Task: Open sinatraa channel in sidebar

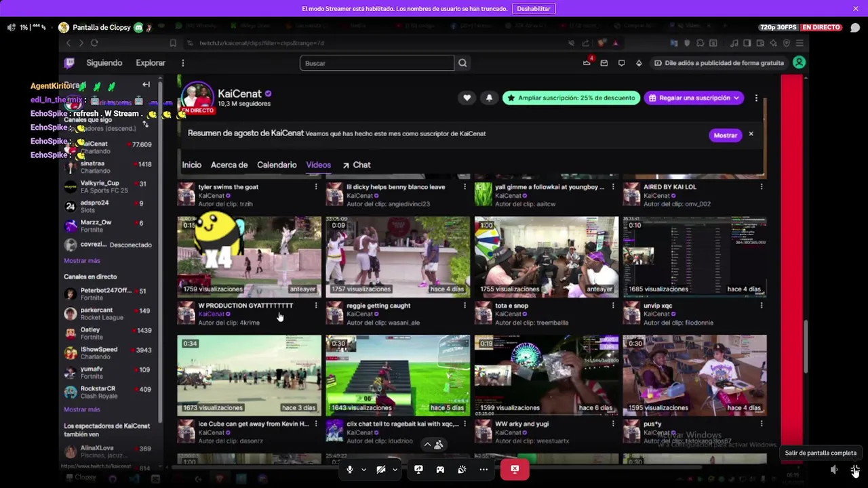Action: (x=108, y=167)
